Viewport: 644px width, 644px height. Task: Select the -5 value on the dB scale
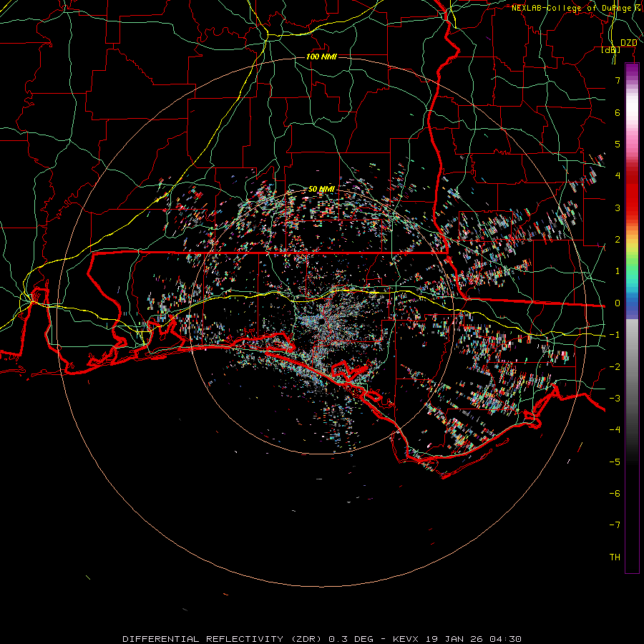coord(615,462)
